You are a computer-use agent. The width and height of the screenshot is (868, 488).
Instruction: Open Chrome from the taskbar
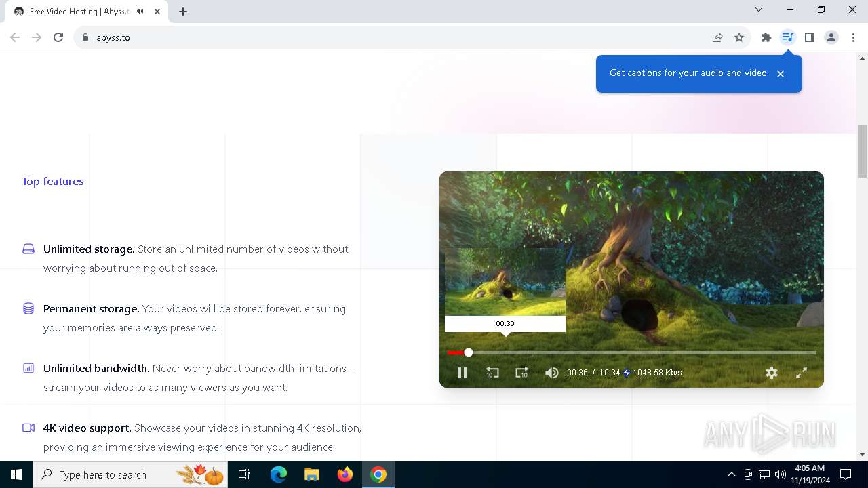378,474
